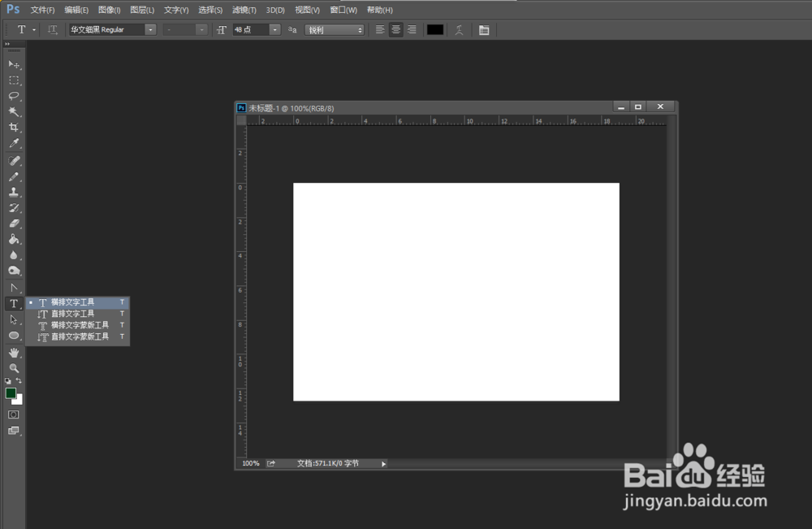Screen dimensions: 812x529
Task: Open the 48-point font size dropdown
Action: (x=274, y=30)
